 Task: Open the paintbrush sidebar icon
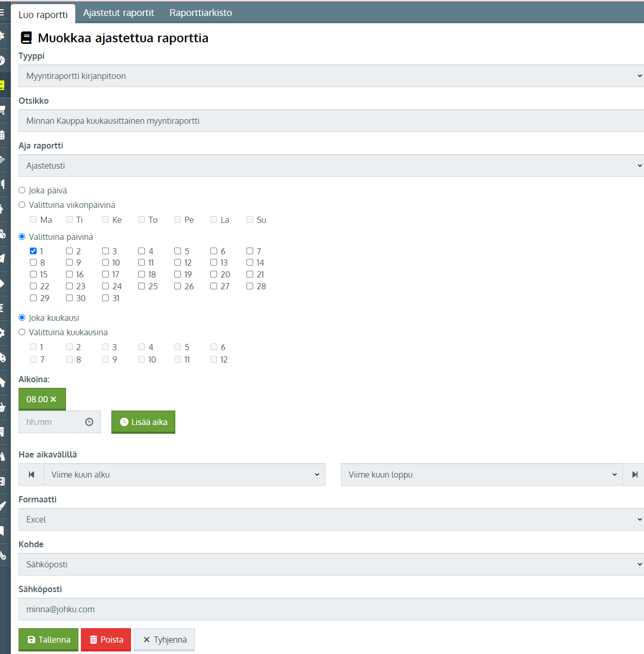pos(2,506)
